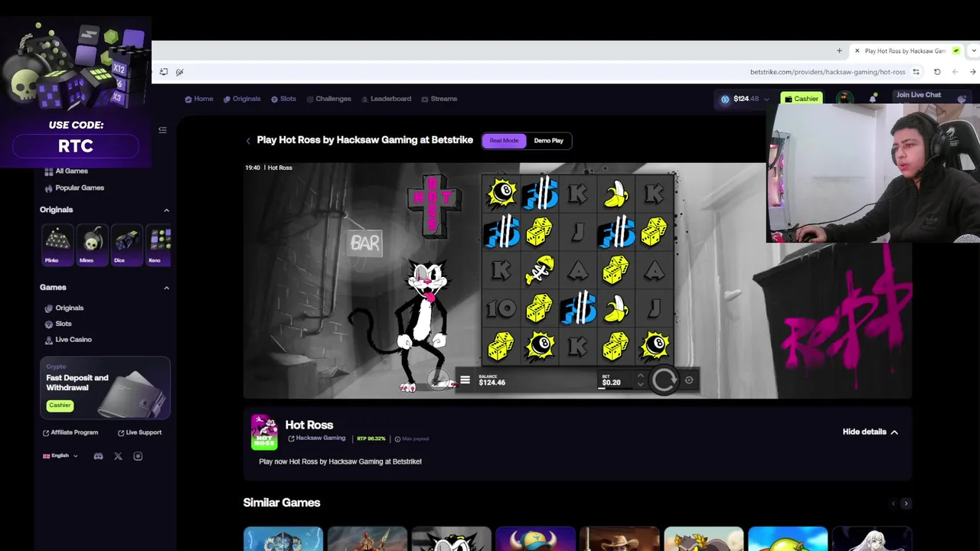The height and width of the screenshot is (551, 980).
Task: Click Join Live Chat button
Action: coord(930,96)
